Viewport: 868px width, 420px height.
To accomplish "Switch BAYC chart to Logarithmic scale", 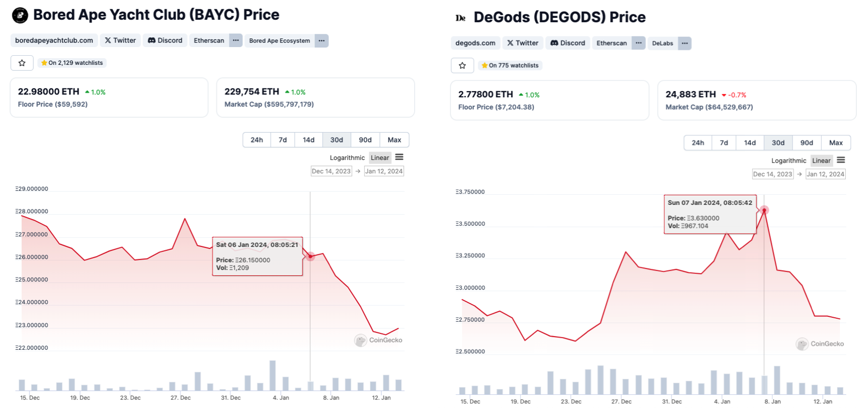I will (x=347, y=157).
